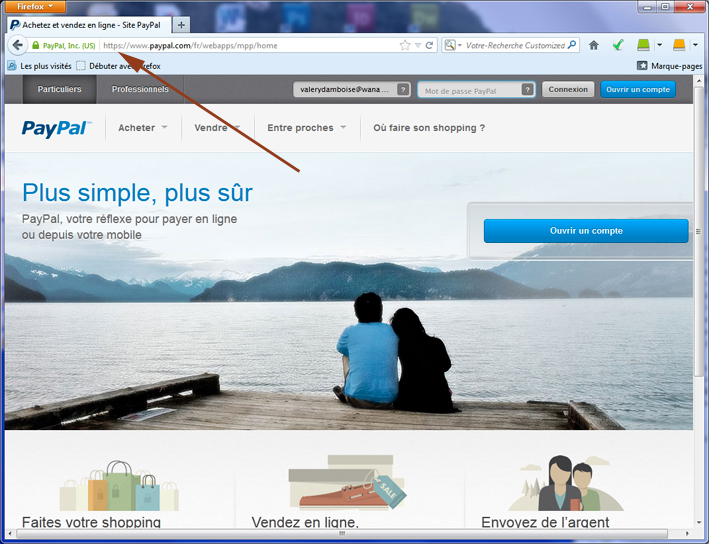Click the shopping bags illustration
709x544 pixels.
click(x=119, y=486)
